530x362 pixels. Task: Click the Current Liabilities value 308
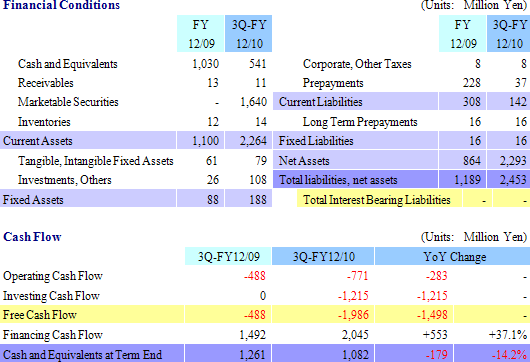pyautogui.click(x=472, y=102)
